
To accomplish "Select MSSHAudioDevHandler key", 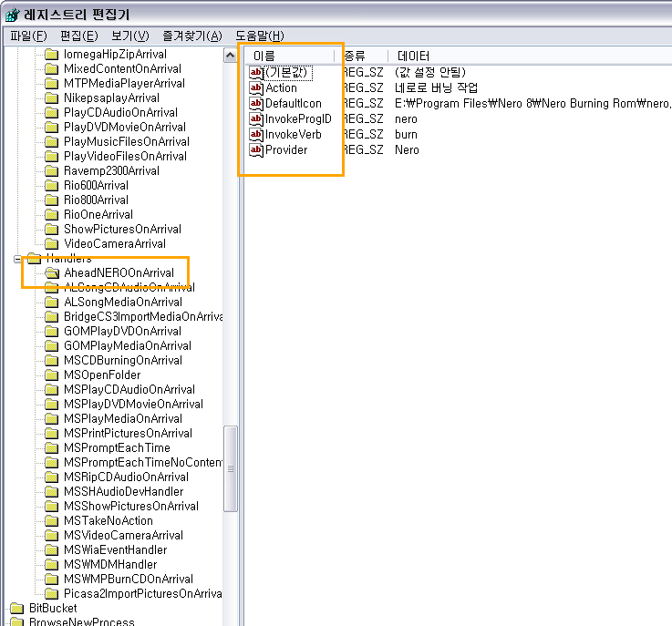I will 123,491.
